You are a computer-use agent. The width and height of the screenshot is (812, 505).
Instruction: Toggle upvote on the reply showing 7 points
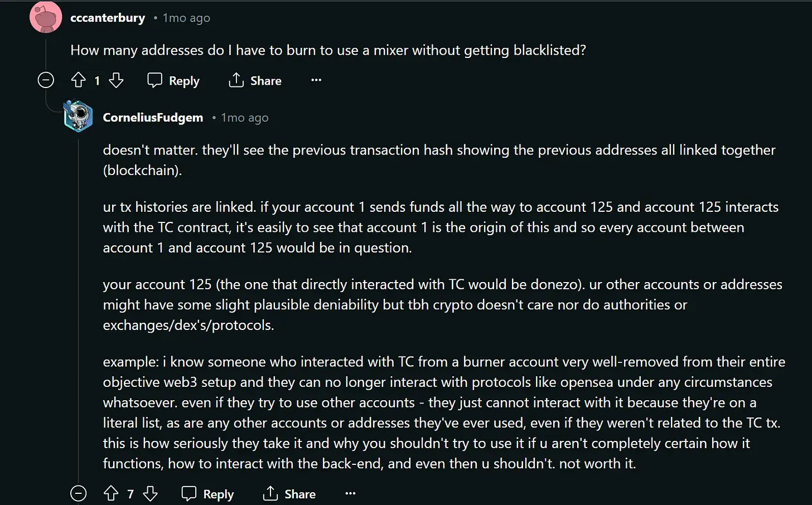pos(110,494)
